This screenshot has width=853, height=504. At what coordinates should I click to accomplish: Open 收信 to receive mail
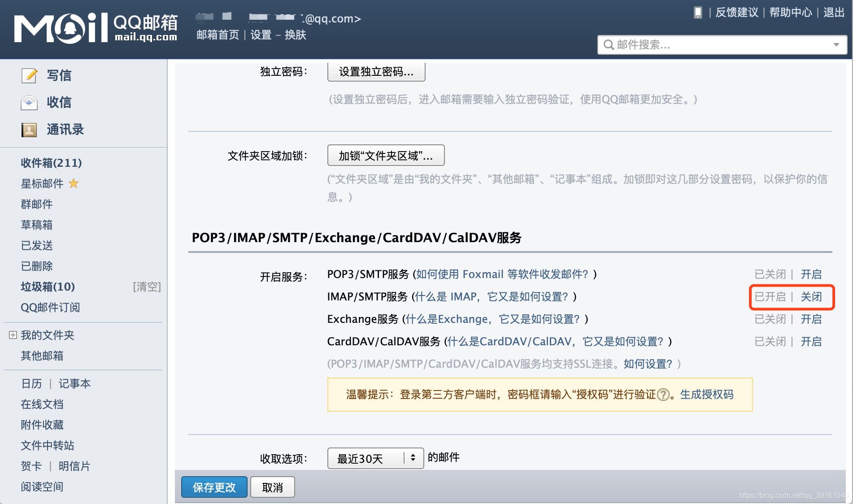[59, 103]
